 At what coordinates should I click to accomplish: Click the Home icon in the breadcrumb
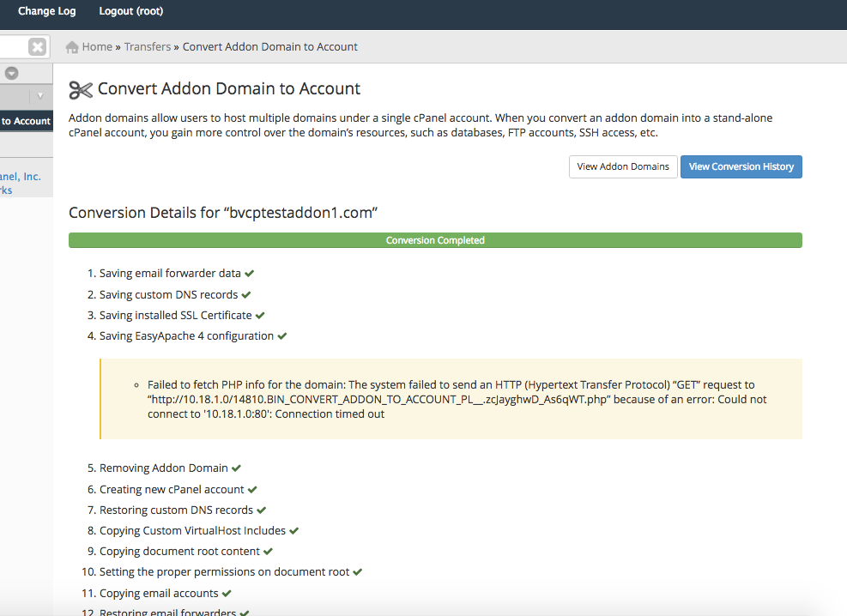coord(73,47)
